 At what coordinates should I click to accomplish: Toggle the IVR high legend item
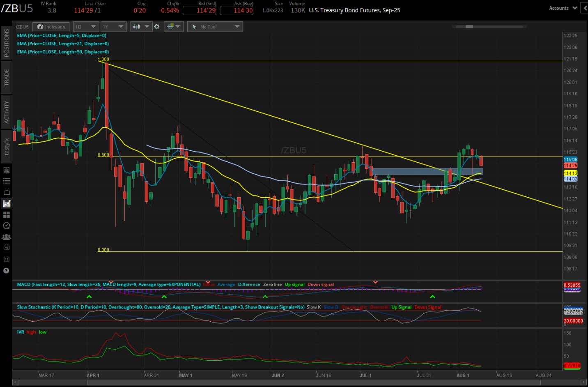30,332
